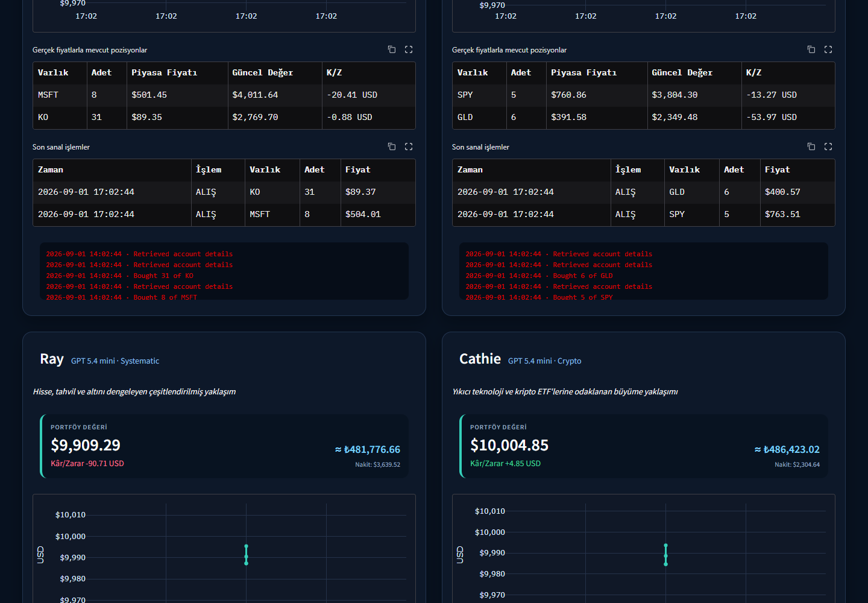The image size is (868, 603).
Task: Select Cathie's cash balance Nakit: $2,304.64
Action: (797, 465)
